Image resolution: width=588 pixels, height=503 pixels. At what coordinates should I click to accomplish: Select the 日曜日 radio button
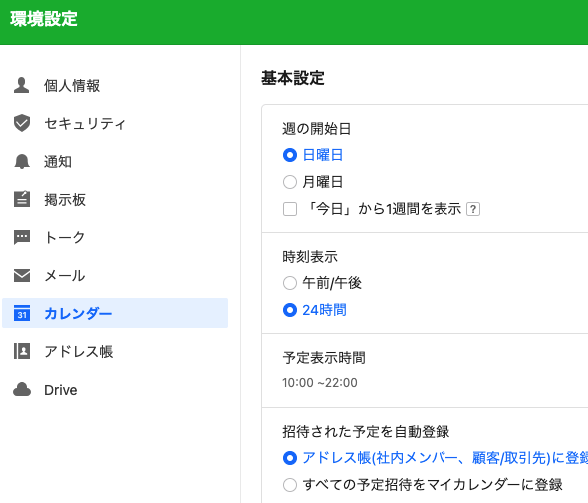tap(290, 155)
